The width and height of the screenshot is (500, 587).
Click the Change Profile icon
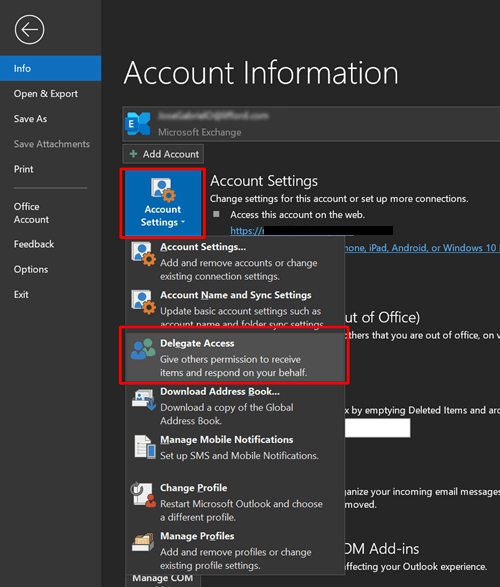143,495
